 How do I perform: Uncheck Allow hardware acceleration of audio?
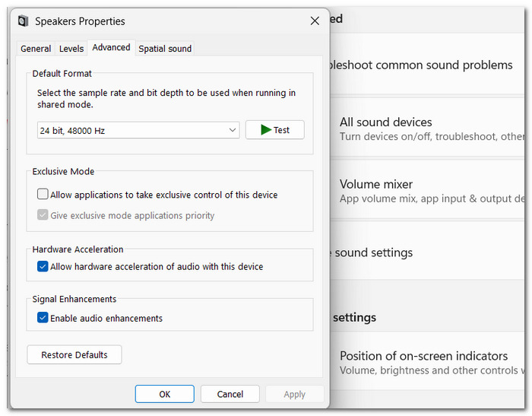coord(43,266)
